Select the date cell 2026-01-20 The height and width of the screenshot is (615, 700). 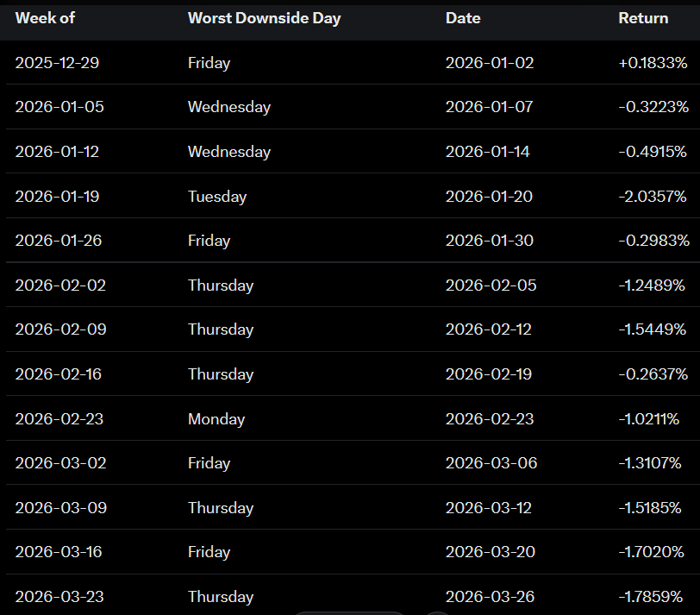490,196
